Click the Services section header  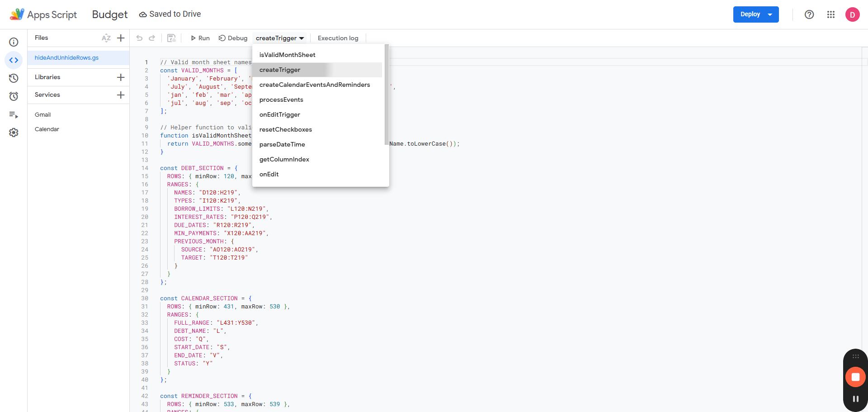(47, 95)
